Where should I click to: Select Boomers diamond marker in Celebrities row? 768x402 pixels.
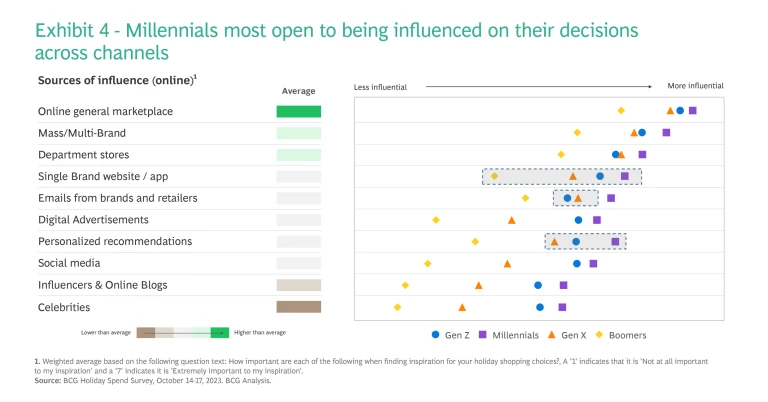click(398, 307)
